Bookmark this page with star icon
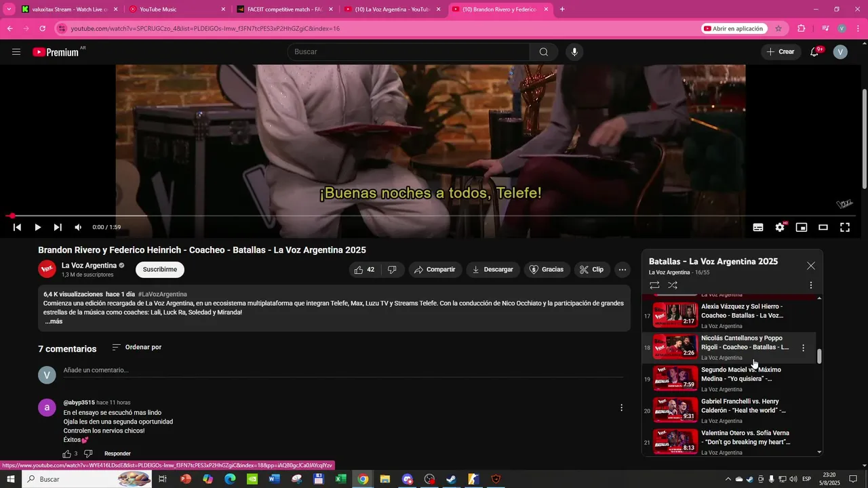Image resolution: width=868 pixels, height=488 pixels. 778,28
